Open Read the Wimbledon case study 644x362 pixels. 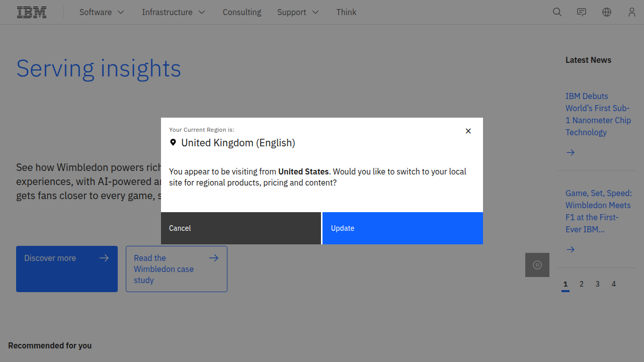(177, 269)
